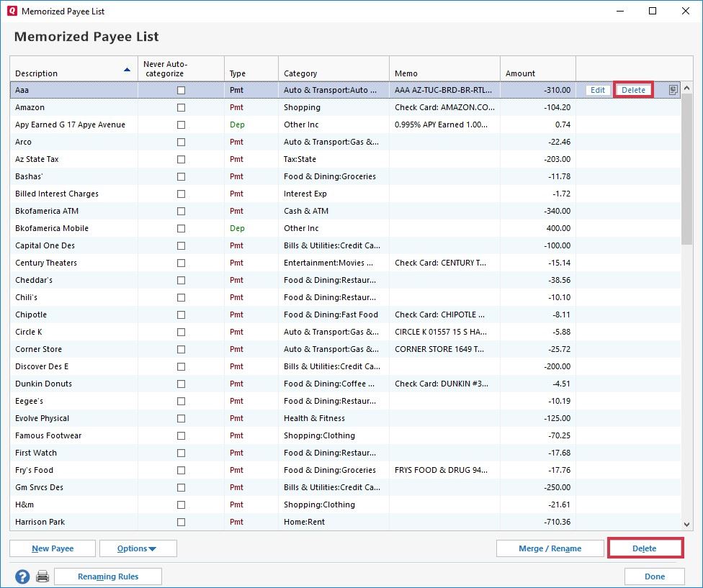Image resolution: width=703 pixels, height=588 pixels.
Task: Click the Quicken logo in title bar
Action: (x=11, y=11)
